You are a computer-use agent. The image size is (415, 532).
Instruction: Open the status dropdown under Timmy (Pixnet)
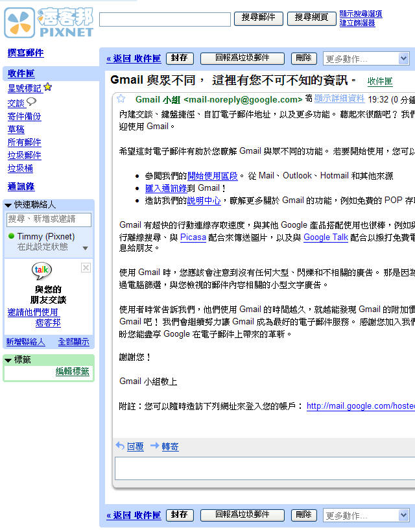click(x=86, y=248)
